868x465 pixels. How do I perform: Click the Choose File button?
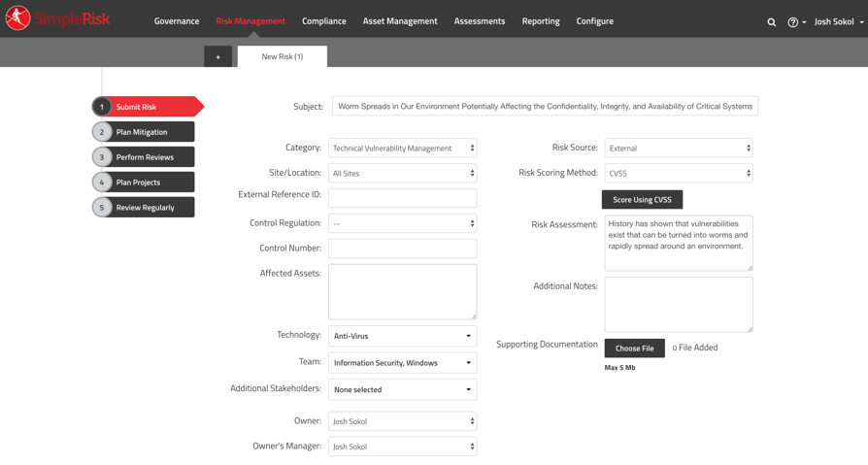pyautogui.click(x=634, y=349)
